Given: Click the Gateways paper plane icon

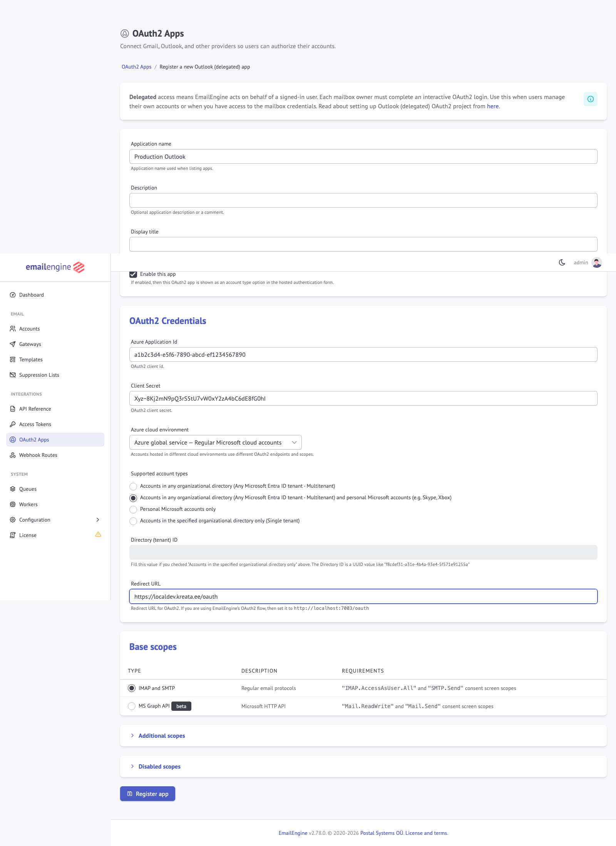Looking at the screenshot, I should 13,344.
